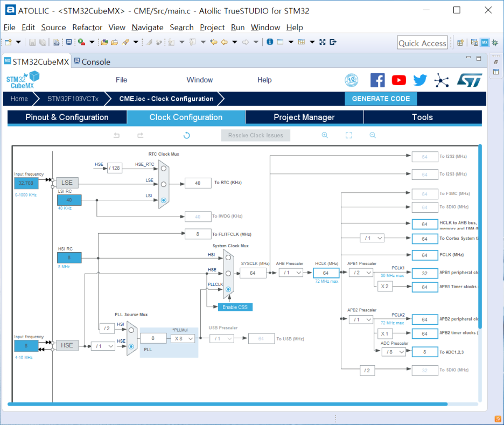The width and height of the screenshot is (504, 425).
Task: Open the Navigate menu
Action: [x=148, y=27]
